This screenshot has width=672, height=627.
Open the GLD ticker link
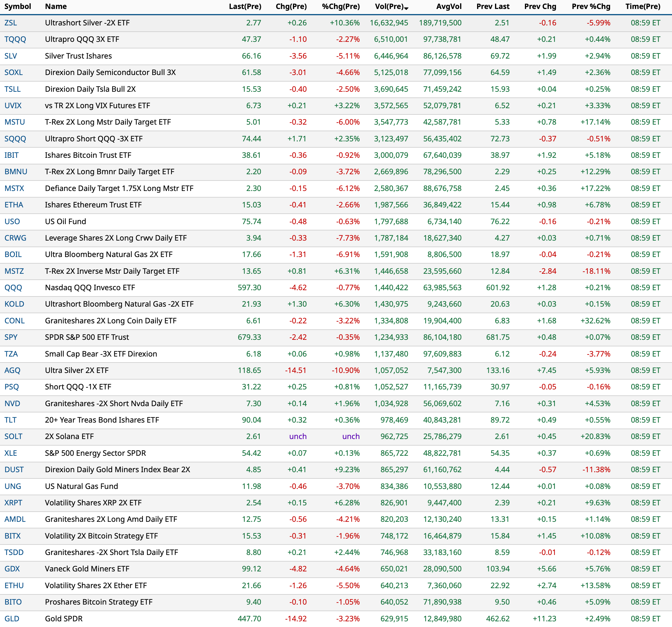(12, 619)
